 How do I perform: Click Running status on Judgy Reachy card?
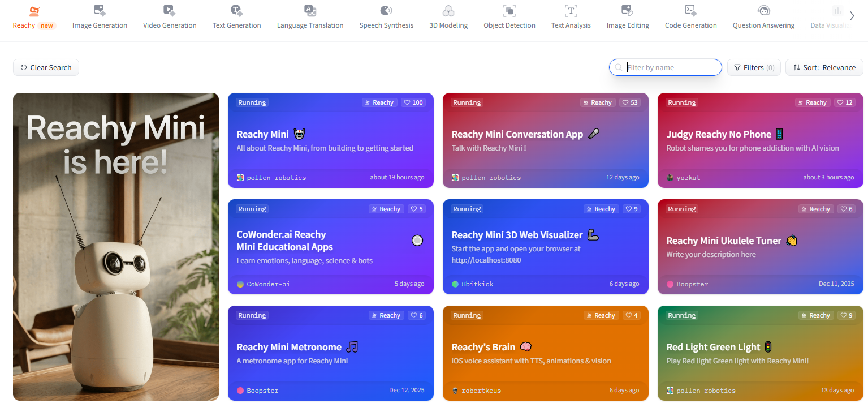click(x=682, y=102)
